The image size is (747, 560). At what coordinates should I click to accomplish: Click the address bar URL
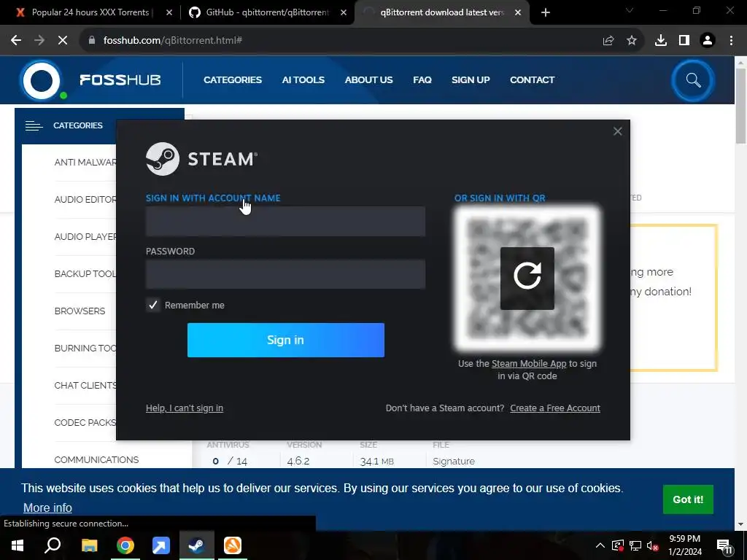click(172, 41)
